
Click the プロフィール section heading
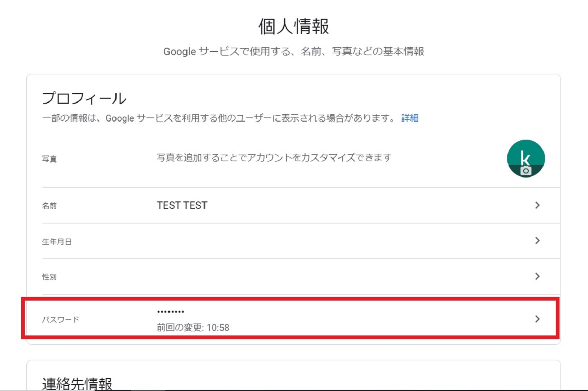[84, 98]
